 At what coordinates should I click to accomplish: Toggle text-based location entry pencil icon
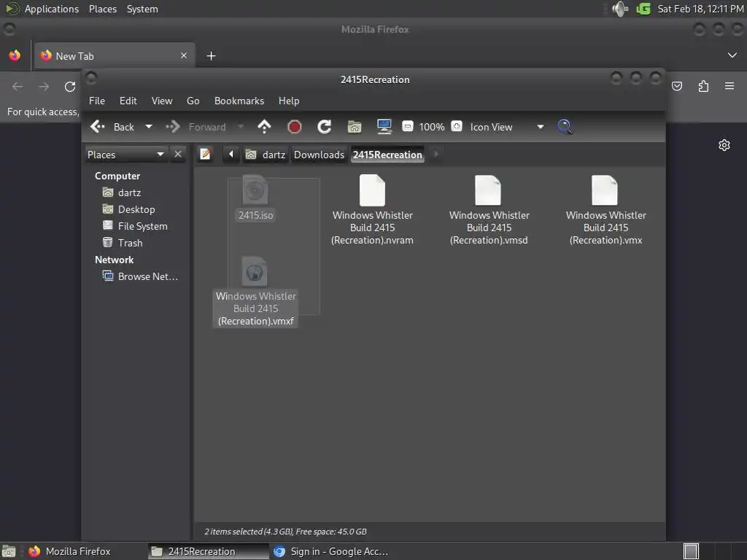205,155
